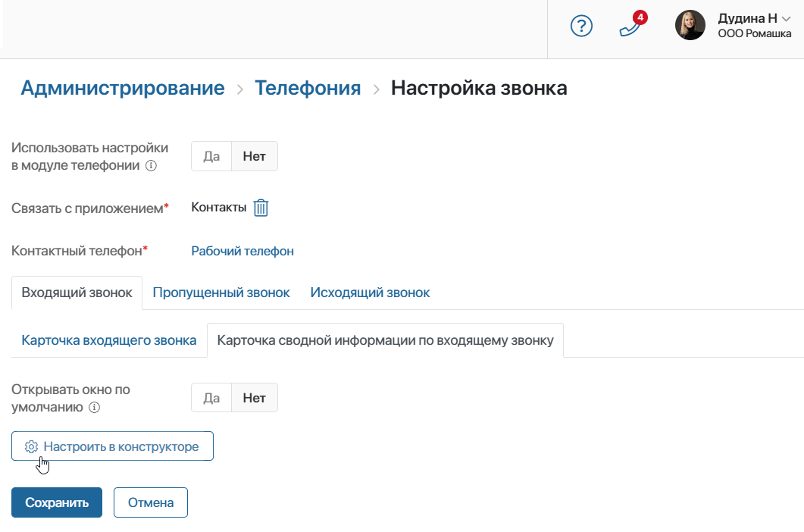Viewport: 804px width, 532px height.
Task: Go to Телефония breadcrumb link
Action: pyautogui.click(x=308, y=88)
